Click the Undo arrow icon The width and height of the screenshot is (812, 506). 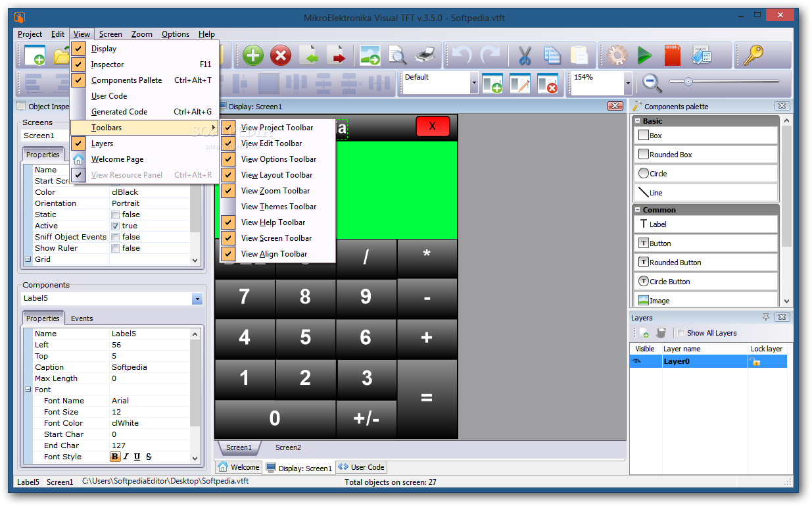[462, 55]
